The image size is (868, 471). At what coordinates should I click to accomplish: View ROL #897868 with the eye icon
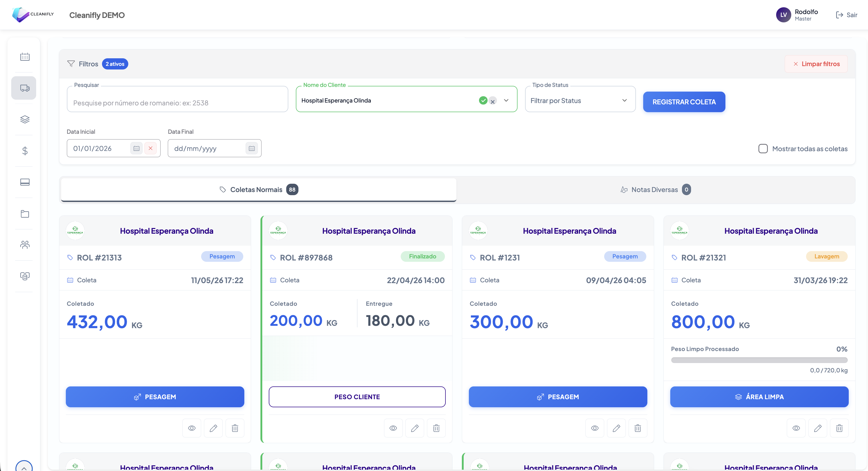click(x=393, y=428)
